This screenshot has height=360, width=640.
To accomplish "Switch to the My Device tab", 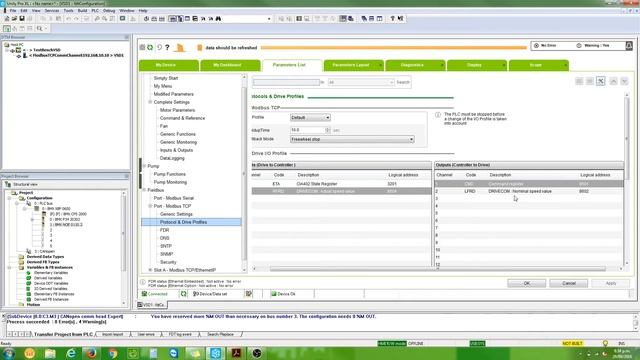I will tap(169, 65).
